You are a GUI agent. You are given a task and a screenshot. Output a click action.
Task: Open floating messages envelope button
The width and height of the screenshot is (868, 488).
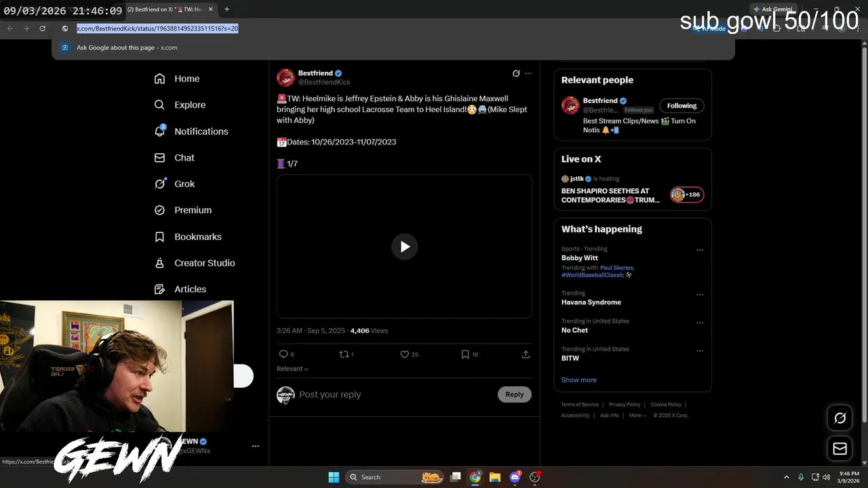(840, 449)
